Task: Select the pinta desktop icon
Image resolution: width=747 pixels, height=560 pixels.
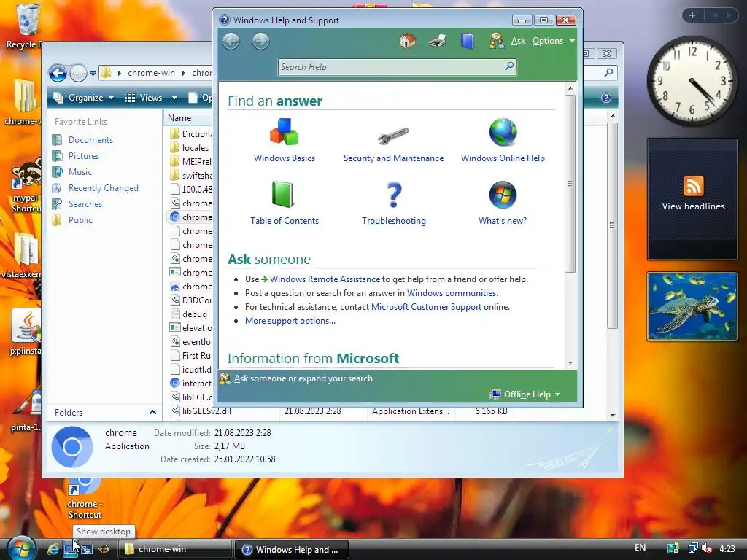Action: 26,411
